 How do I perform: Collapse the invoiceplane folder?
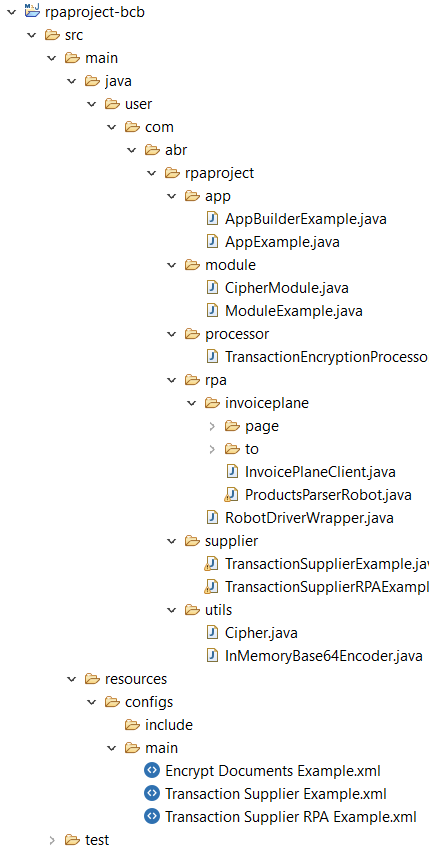(x=191, y=403)
